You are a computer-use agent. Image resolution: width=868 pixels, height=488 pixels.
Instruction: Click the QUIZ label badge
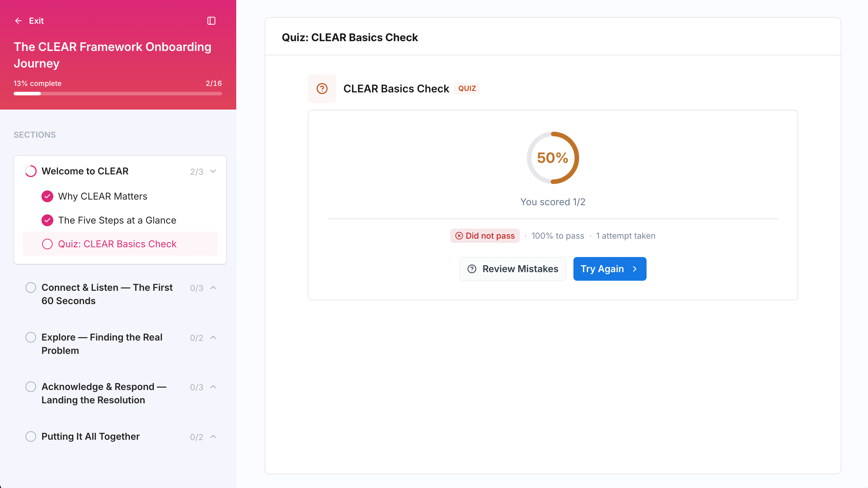click(467, 89)
